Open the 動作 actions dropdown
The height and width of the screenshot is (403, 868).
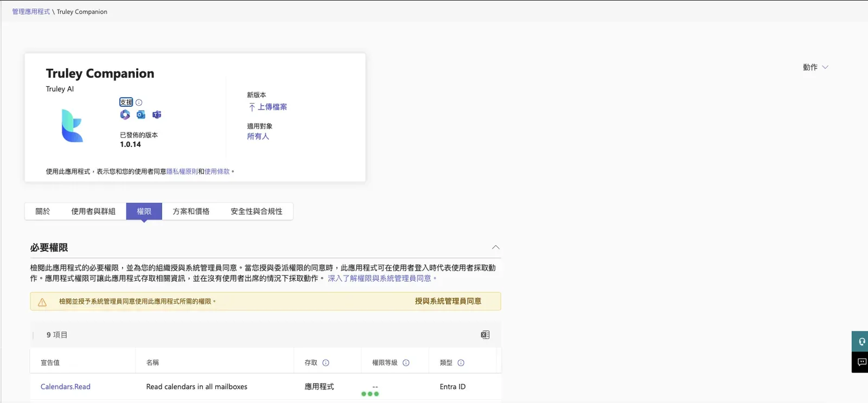(816, 67)
